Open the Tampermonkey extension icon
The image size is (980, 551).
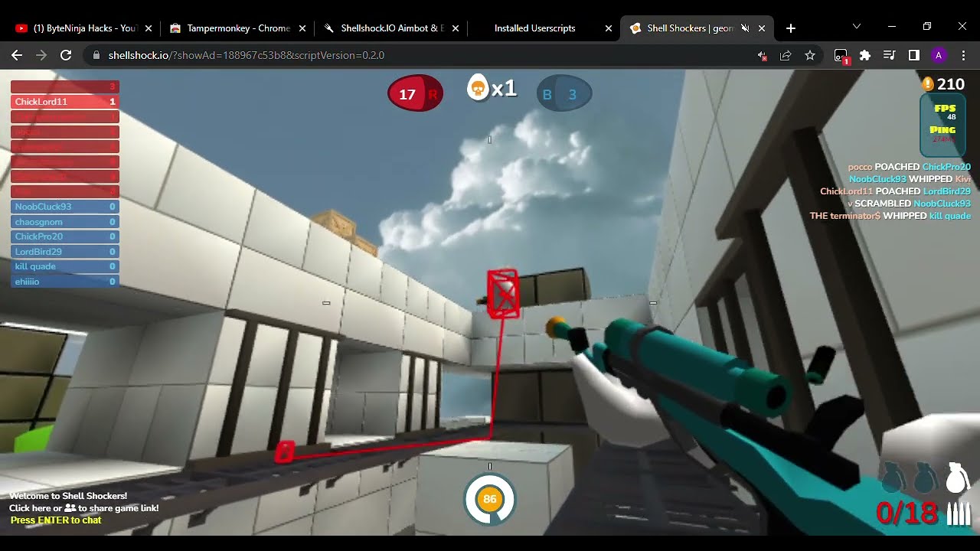(x=841, y=56)
